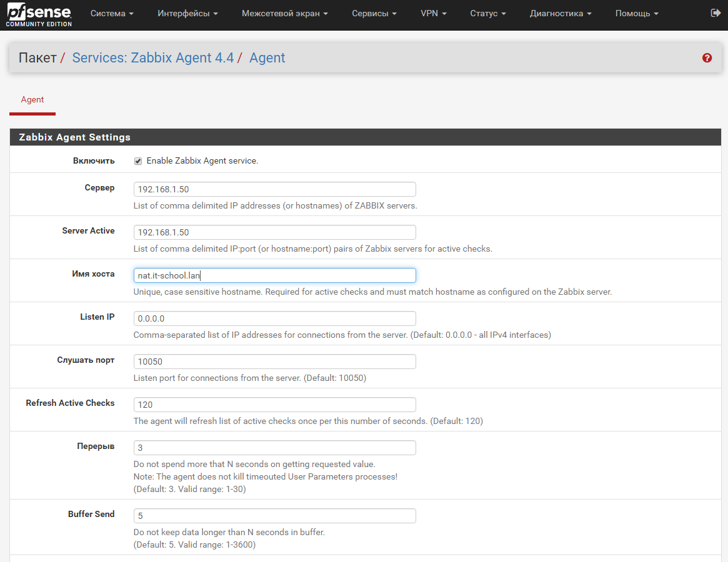Click the Пакет breadcrumb text
The height and width of the screenshot is (562, 728).
coord(37,57)
